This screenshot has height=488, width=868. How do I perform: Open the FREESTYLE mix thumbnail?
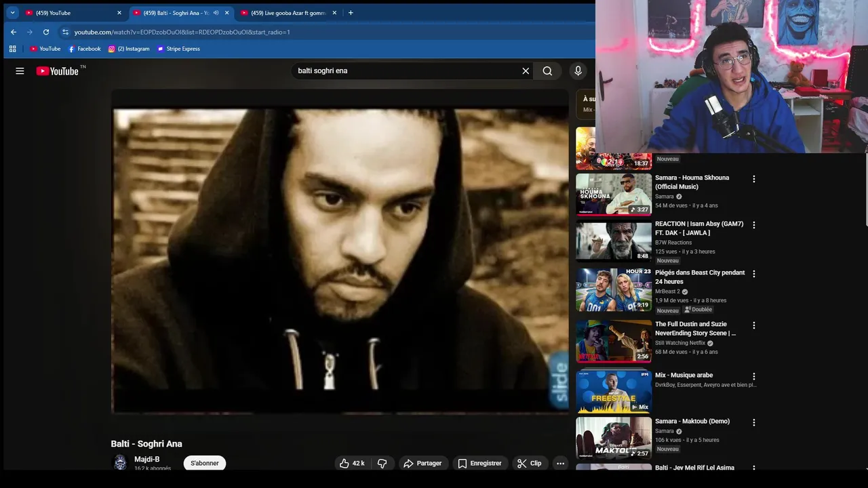[614, 392]
